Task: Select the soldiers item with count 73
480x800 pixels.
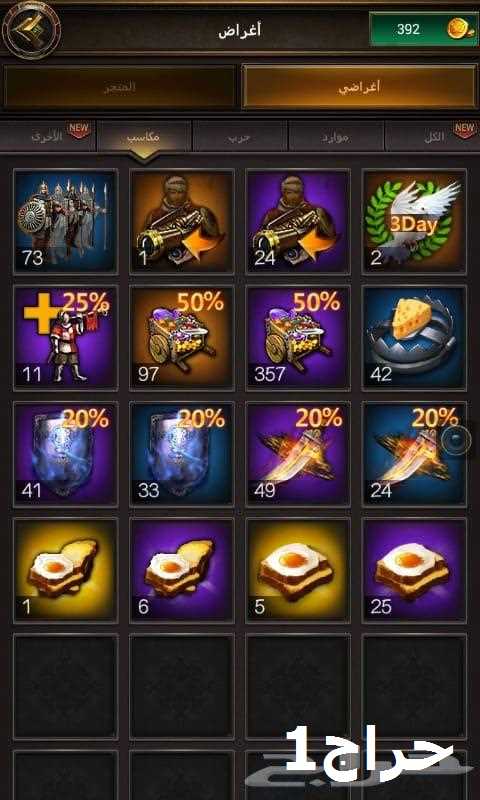Action: [x=65, y=222]
